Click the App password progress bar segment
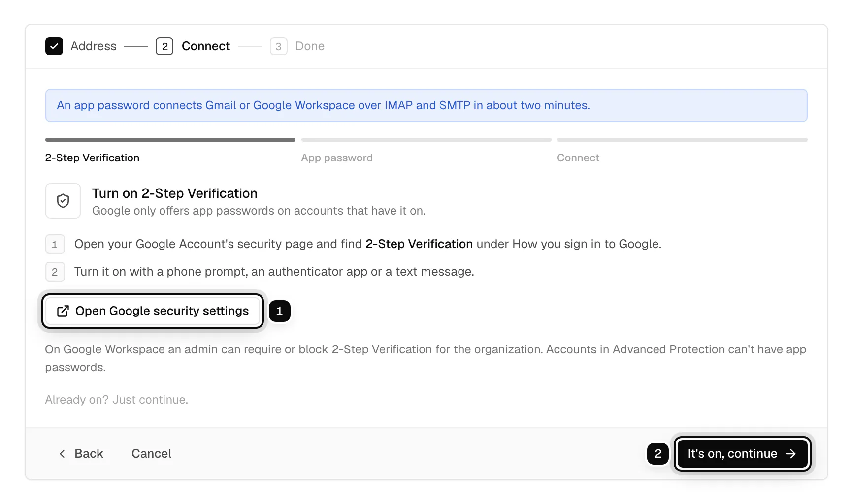The height and width of the screenshot is (504, 852). coord(426,140)
